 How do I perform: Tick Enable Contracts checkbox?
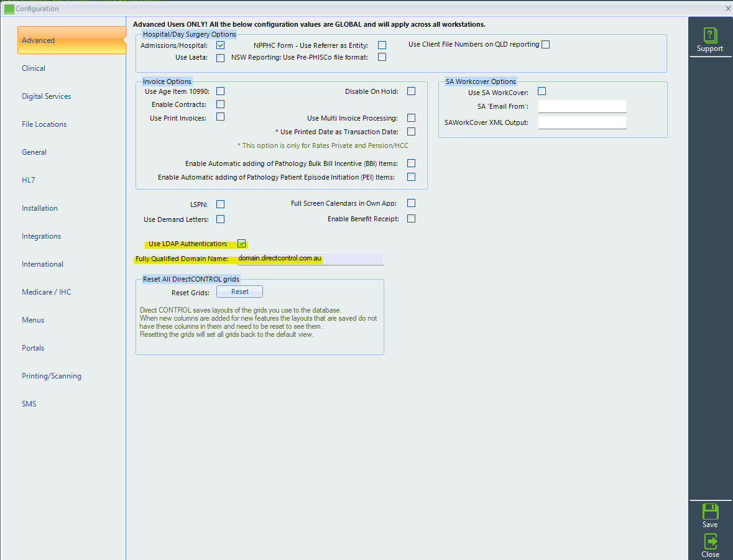[x=220, y=104]
